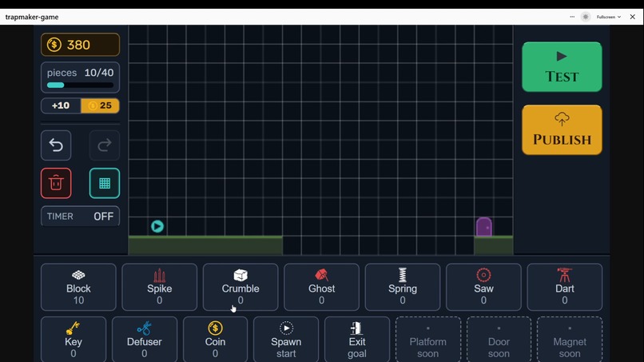Screen dimensions: 644x362
Task: Select the Spawn start piece
Action: (x=286, y=340)
